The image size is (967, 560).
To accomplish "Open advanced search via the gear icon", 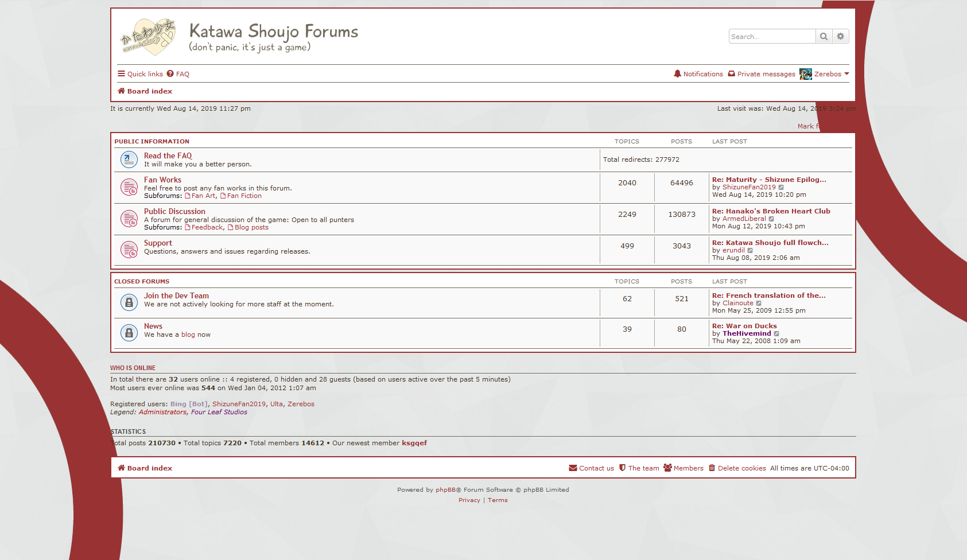I will 841,36.
